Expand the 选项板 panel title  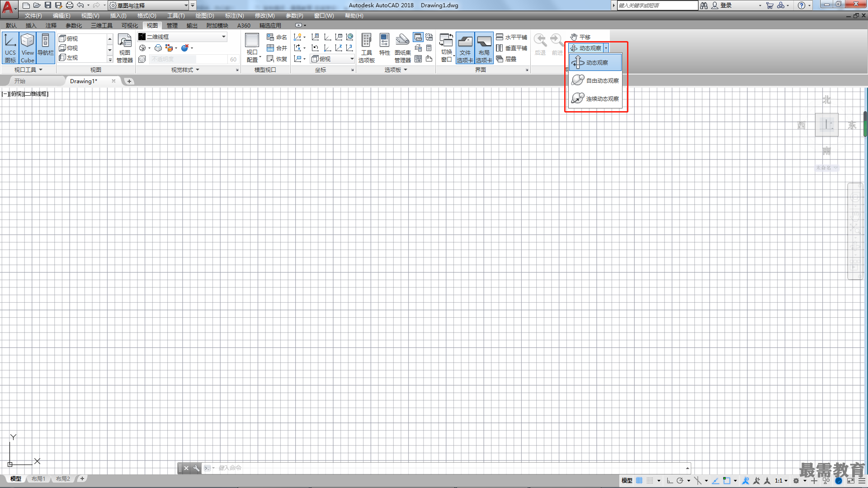tap(396, 70)
